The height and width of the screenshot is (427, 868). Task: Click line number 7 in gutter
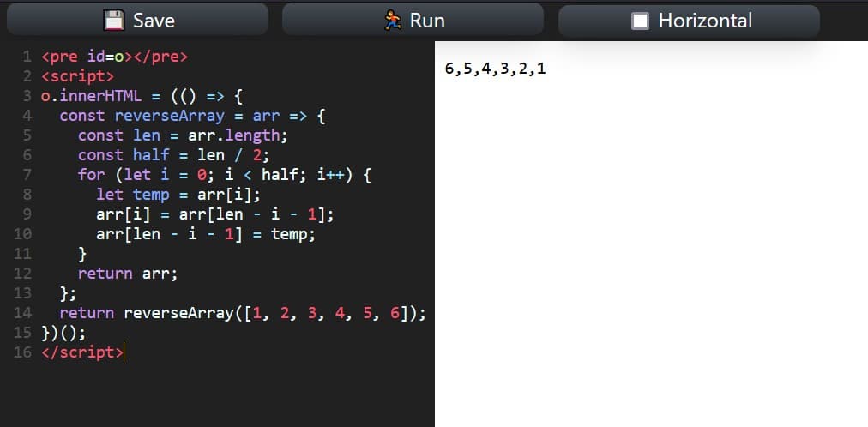click(27, 175)
